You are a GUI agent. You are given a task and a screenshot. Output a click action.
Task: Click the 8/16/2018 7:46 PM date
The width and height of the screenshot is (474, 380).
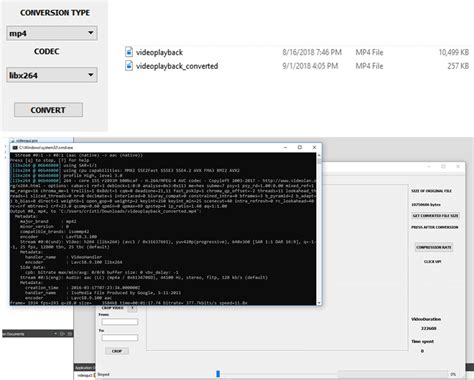(312, 52)
